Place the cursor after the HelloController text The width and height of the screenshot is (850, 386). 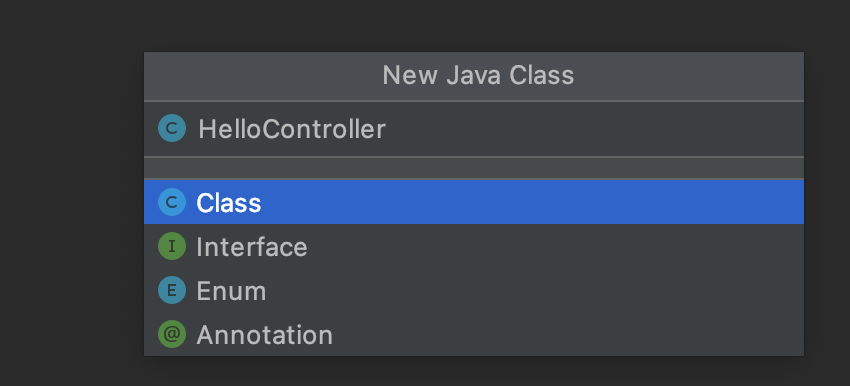pyautogui.click(x=387, y=129)
